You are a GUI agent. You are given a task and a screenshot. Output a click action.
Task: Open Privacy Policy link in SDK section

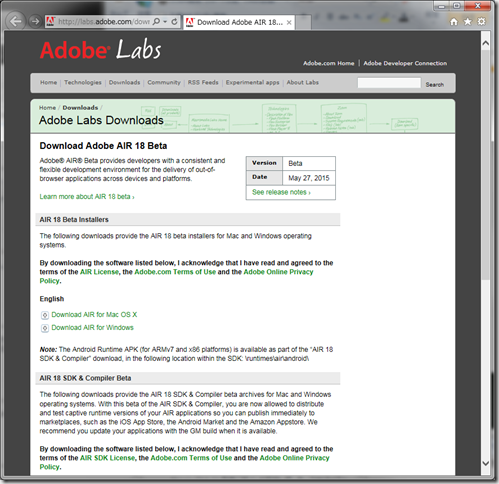point(294,458)
